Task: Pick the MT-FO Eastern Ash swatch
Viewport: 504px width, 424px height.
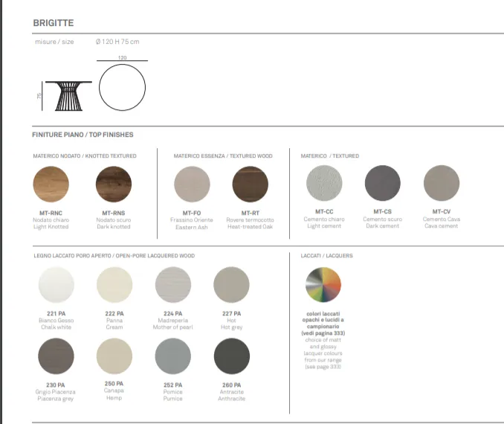Action: click(192, 184)
